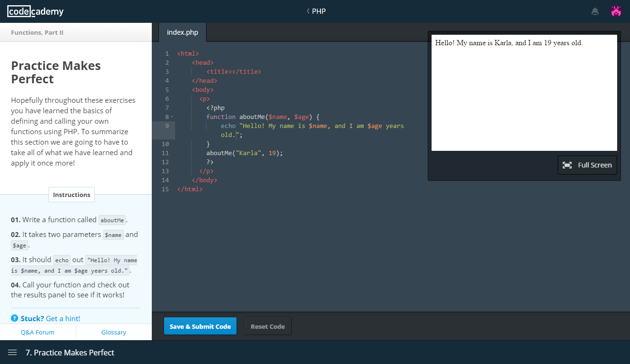Image resolution: width=630 pixels, height=364 pixels.
Task: Open the hamburger lesson menu
Action: coord(13,353)
